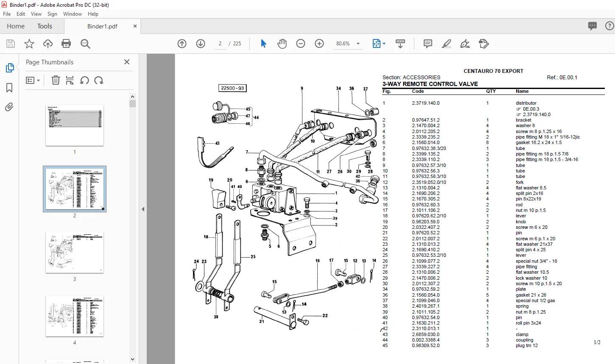Open the Help menu
The image size is (615, 364).
[x=93, y=14]
